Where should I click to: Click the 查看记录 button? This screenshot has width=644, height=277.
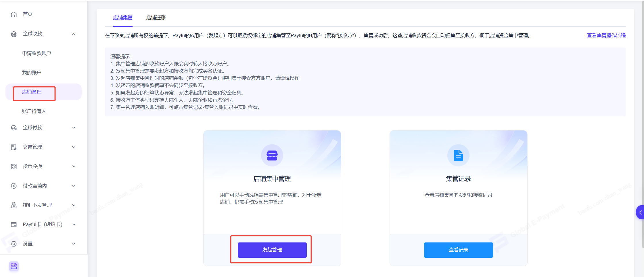(458, 250)
